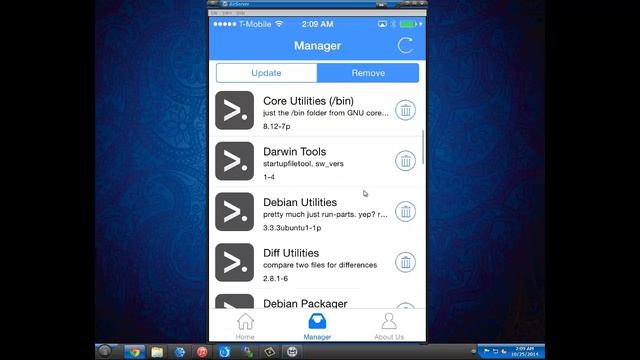This screenshot has height=360, width=640.
Task: Click version text 3.3.3ubuntu1-1p
Action: pyautogui.click(x=292, y=228)
